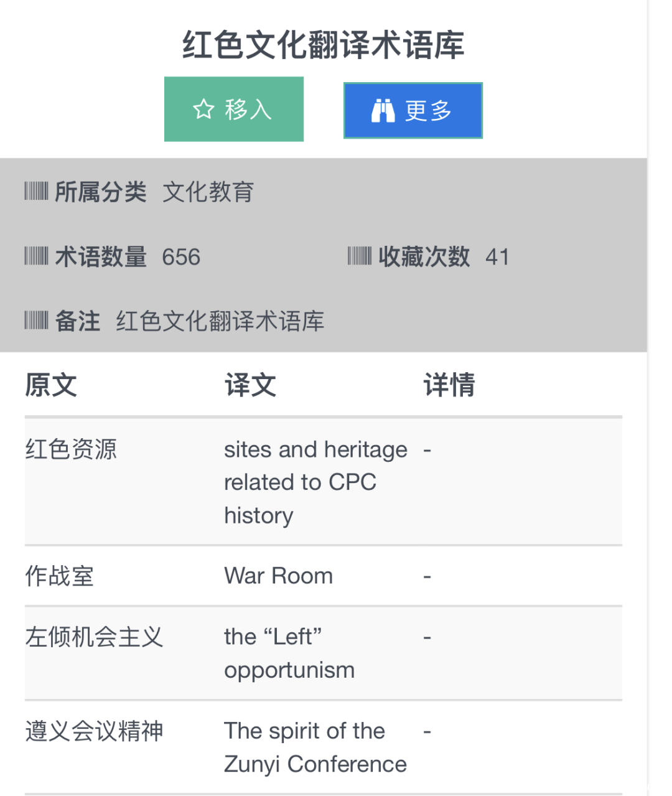The width and height of the screenshot is (672, 796).
Task: Select the 遵义会议精神 source term
Action: pyautogui.click(x=94, y=731)
